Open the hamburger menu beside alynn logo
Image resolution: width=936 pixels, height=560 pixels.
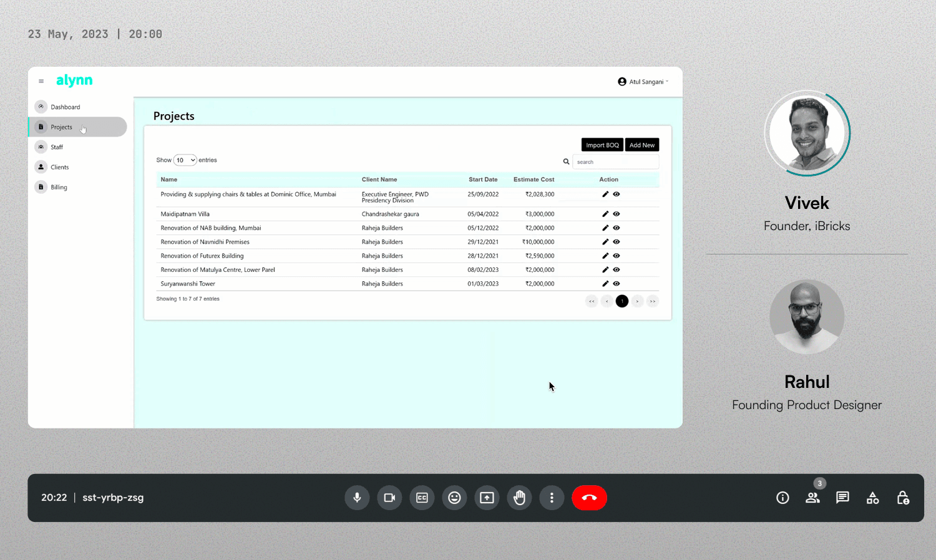41,81
